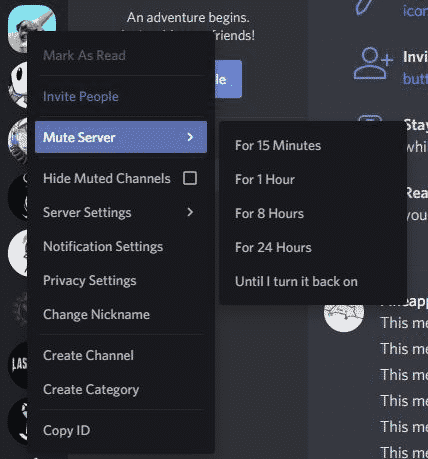Image resolution: width=428 pixels, height=459 pixels.
Task: Open the Mute Server submenu
Action: 121,137
